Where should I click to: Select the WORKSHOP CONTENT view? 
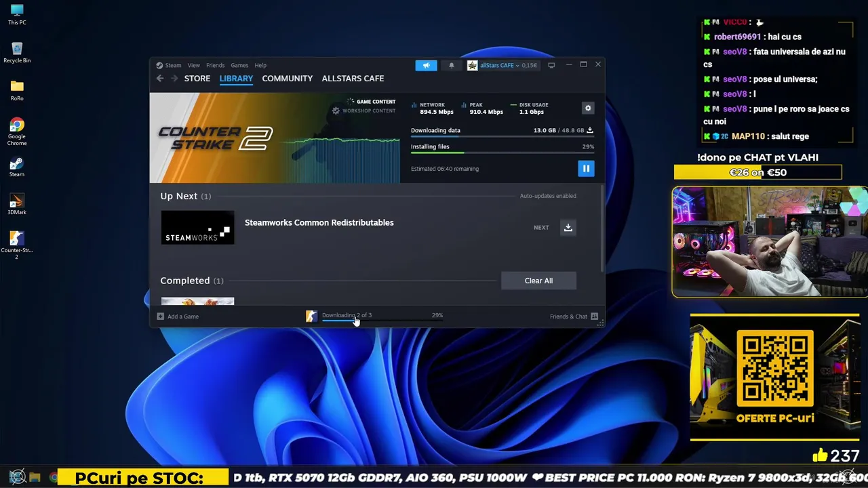point(363,110)
